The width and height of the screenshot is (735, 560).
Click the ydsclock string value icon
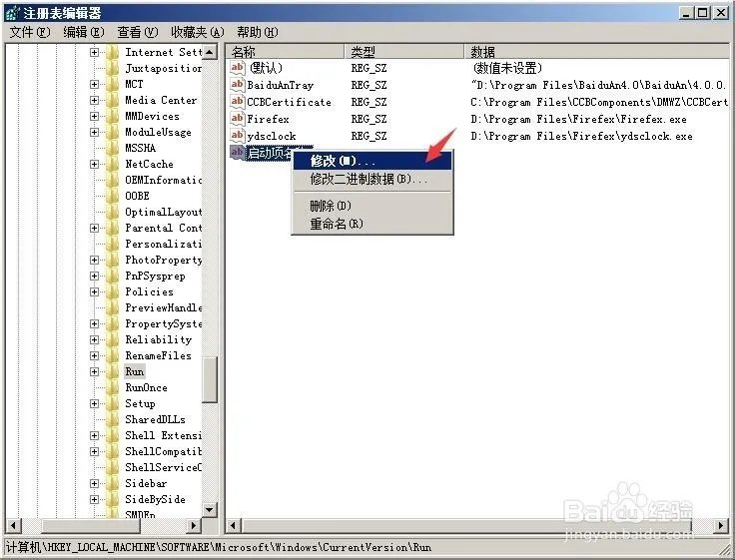point(238,136)
